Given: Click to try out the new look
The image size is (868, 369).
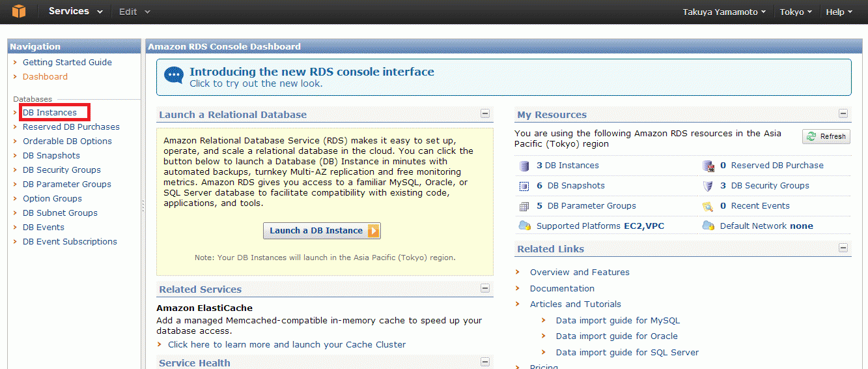Looking at the screenshot, I should (256, 83).
